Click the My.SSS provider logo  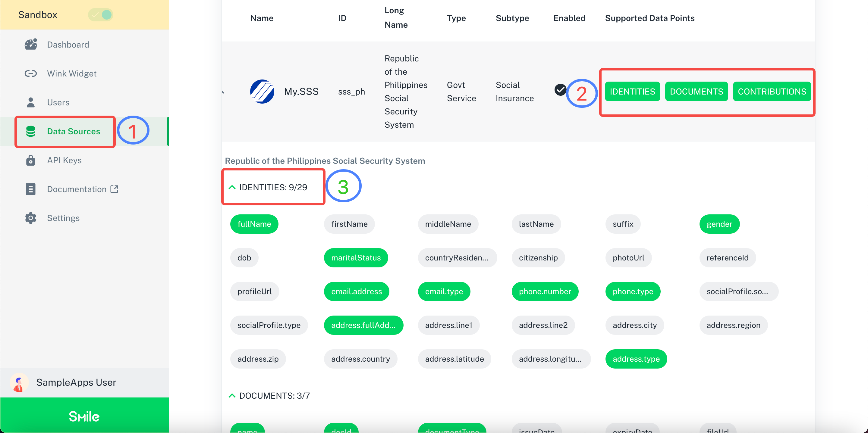tap(262, 92)
